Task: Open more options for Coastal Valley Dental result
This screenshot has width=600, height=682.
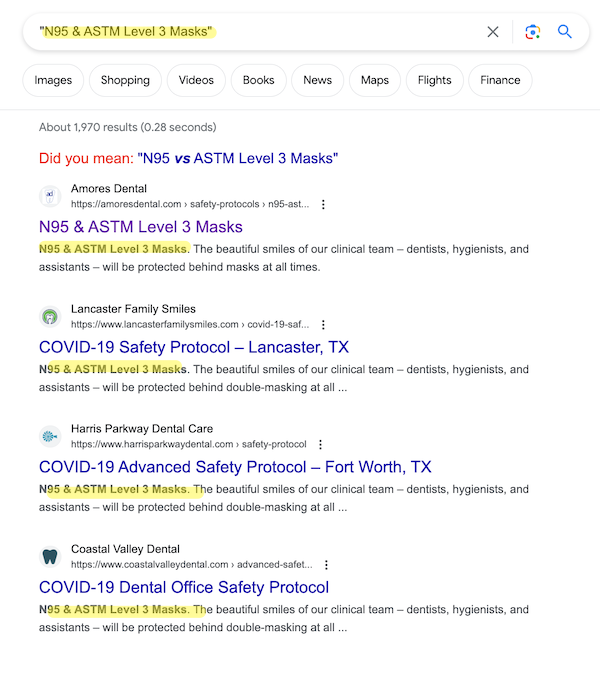Action: click(x=326, y=565)
